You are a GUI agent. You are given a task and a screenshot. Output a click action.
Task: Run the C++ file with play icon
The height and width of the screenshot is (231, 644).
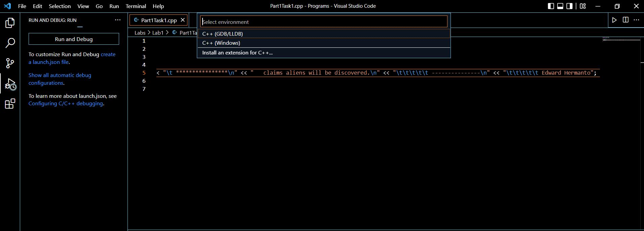click(x=614, y=20)
